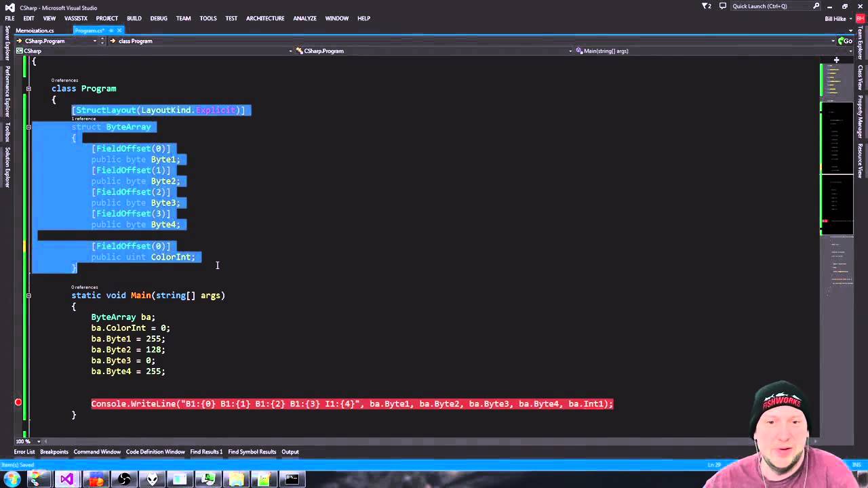Viewport: 868px width, 488px height.
Task: Switch to the Memoization.cs tab
Action: [35, 30]
